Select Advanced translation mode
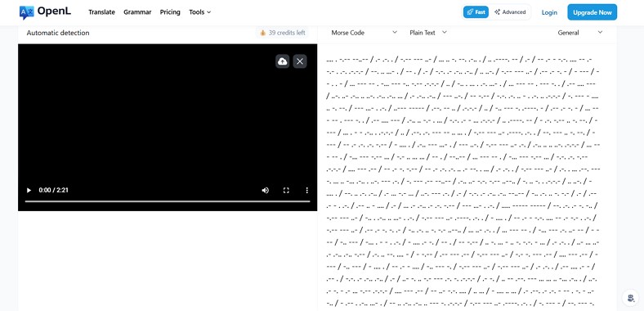The width and height of the screenshot is (644, 311). click(510, 12)
